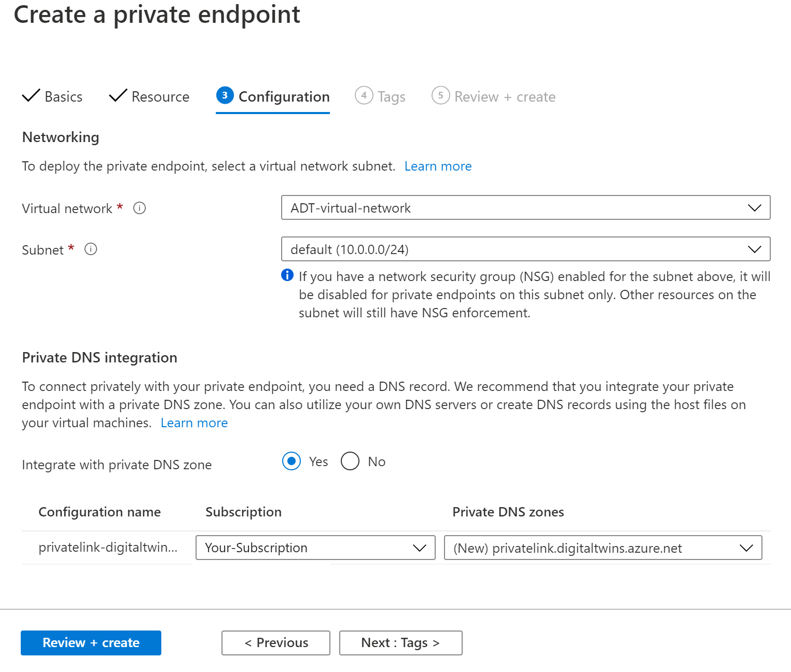Click the step 3 circle icon
791x672 pixels.
click(x=225, y=95)
